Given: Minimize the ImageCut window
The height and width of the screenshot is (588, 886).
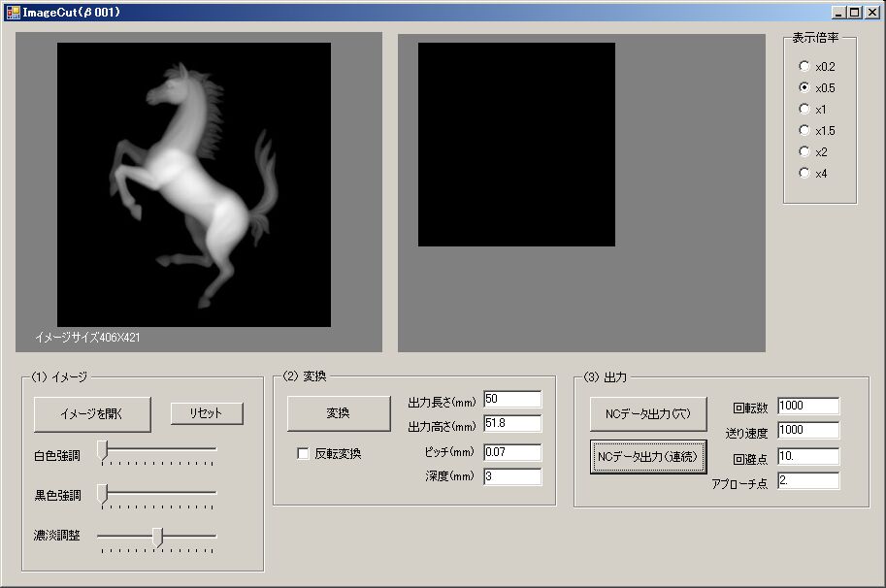Looking at the screenshot, I should [x=838, y=13].
